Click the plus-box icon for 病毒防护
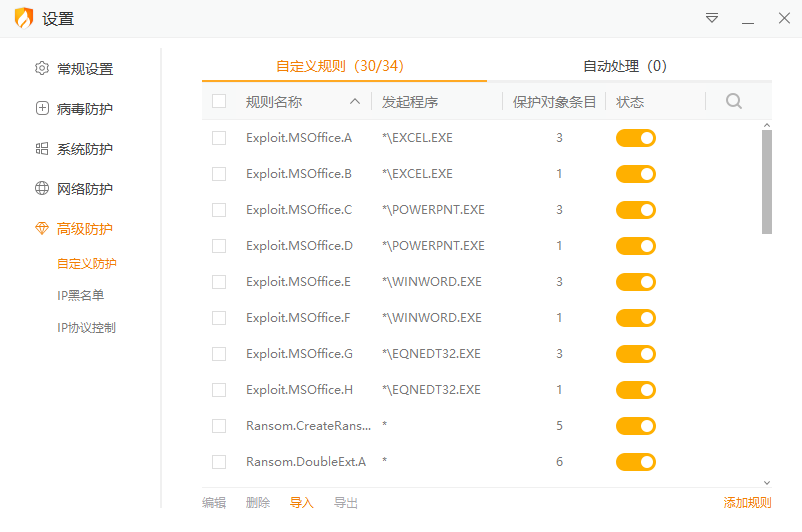Viewport: 802px width, 532px height. tap(42, 108)
